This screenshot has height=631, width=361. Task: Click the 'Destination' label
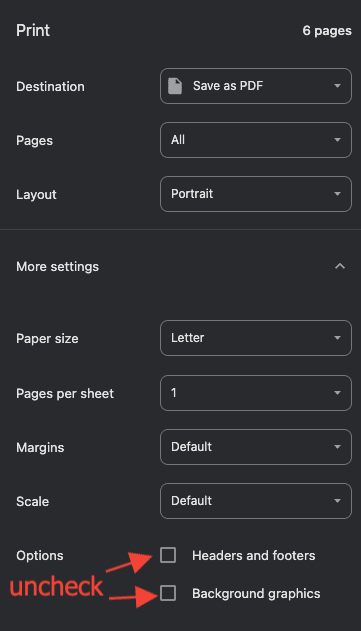click(50, 87)
